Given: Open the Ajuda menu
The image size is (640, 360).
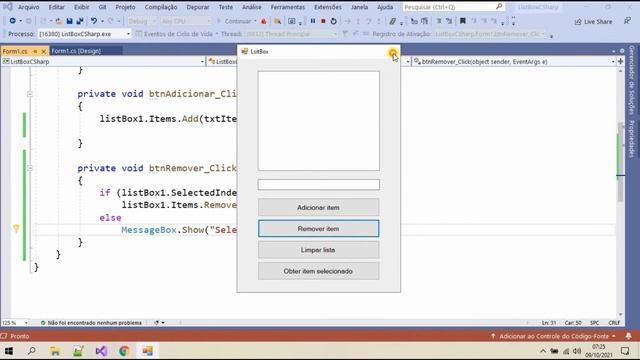Looking at the screenshot, I should click(x=385, y=7).
